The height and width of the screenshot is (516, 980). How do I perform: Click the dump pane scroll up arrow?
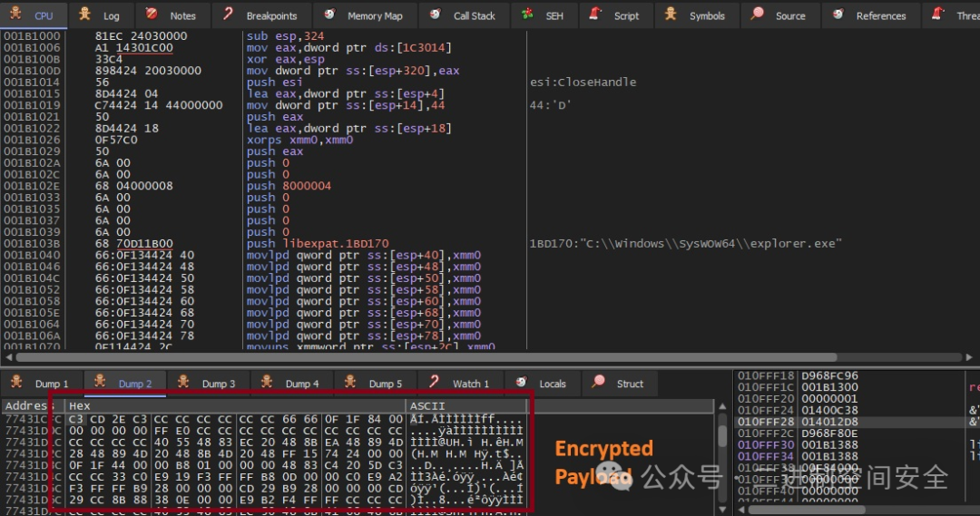click(x=722, y=406)
